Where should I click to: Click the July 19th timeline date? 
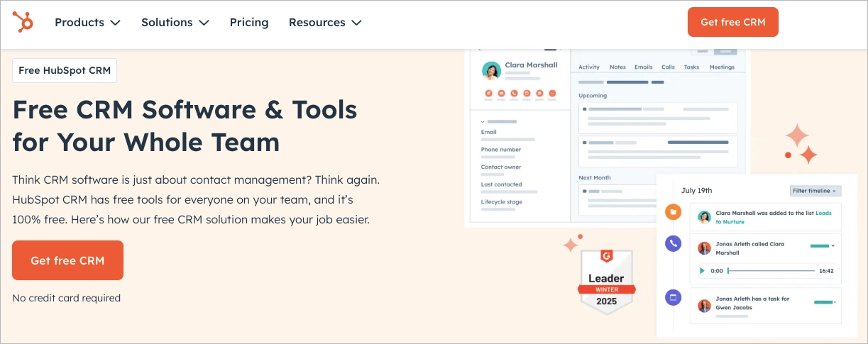click(x=696, y=191)
